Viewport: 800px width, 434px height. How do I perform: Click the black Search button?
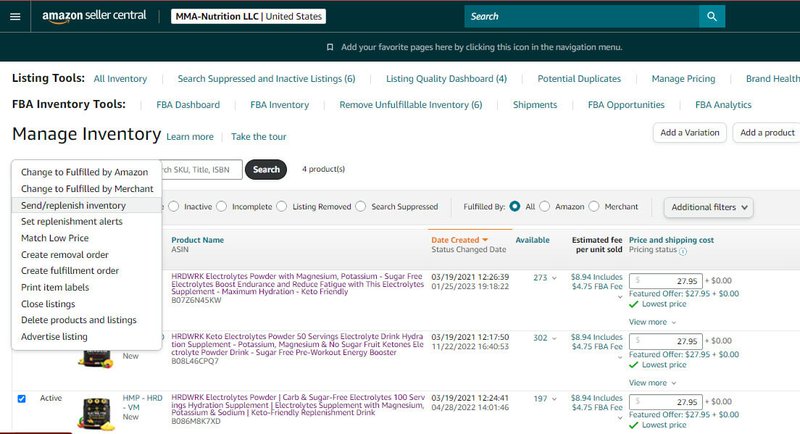click(x=266, y=169)
